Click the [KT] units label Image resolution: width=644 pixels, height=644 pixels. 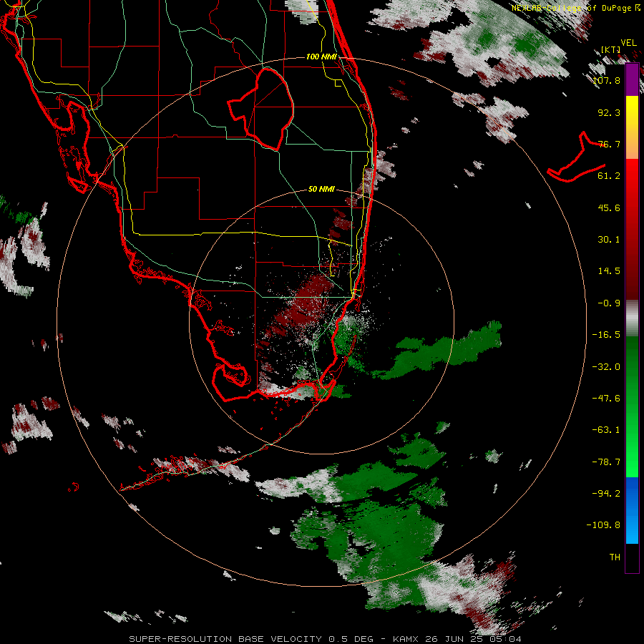pos(610,49)
